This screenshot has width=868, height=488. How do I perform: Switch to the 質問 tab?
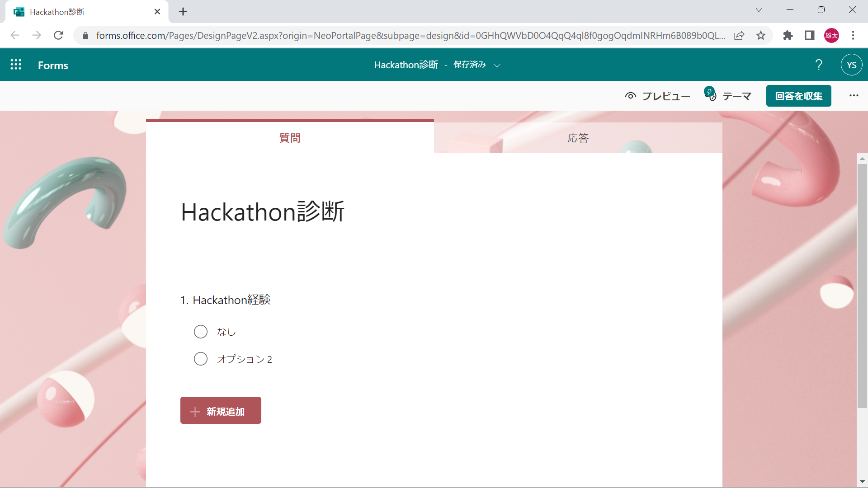[x=290, y=138]
